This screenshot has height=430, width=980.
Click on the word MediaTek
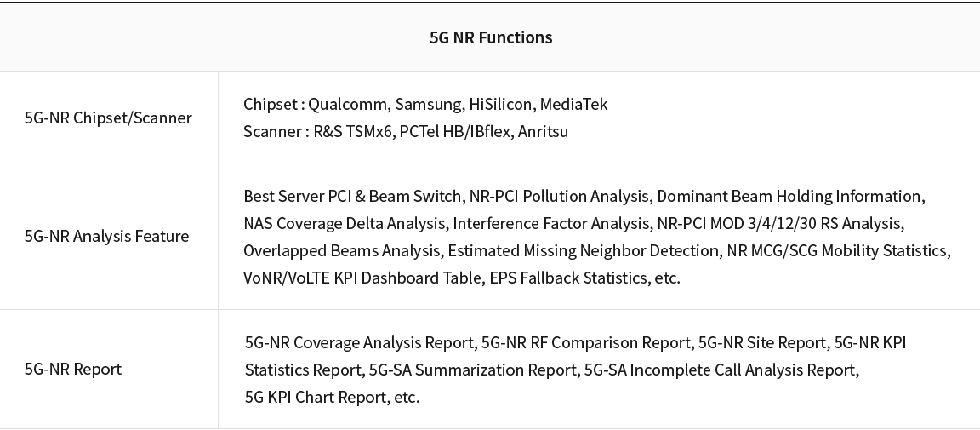tap(573, 104)
